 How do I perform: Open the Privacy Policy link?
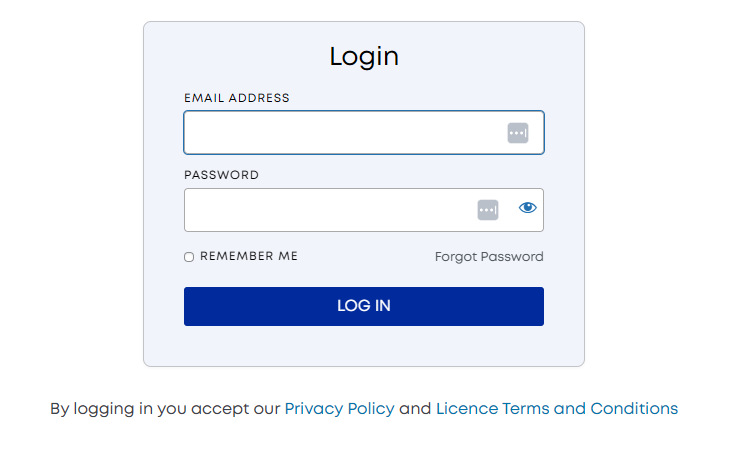[x=339, y=408]
